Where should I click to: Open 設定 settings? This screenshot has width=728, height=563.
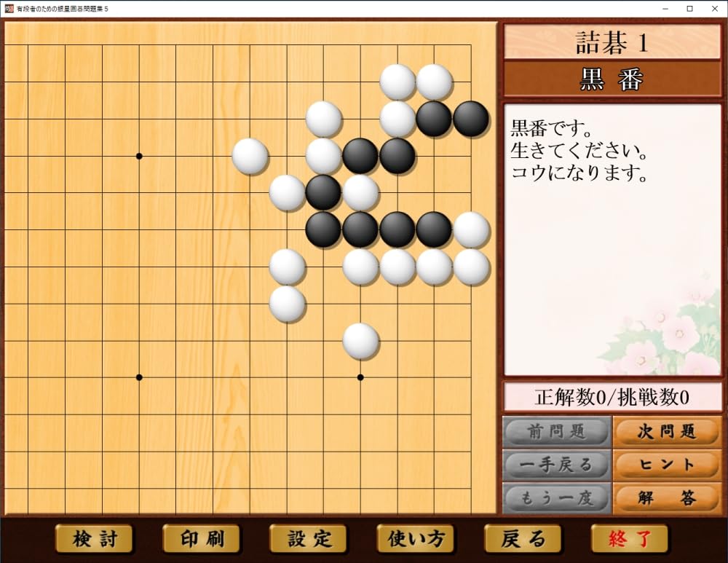pyautogui.click(x=308, y=539)
